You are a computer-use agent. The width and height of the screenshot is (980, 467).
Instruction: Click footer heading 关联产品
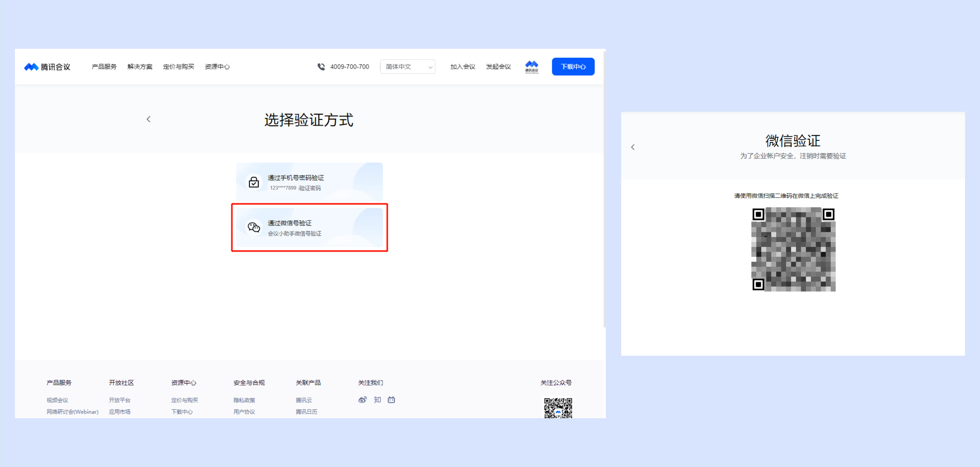[308, 383]
